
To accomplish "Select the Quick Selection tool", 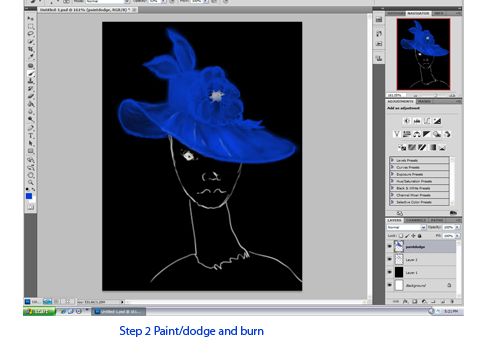I will 30,42.
